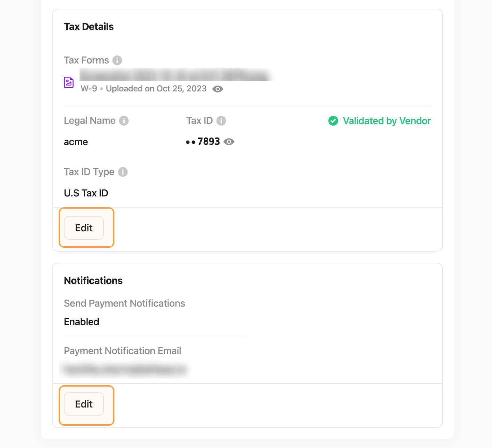
Task: Click the Notifications section heading
Action: pyautogui.click(x=93, y=281)
